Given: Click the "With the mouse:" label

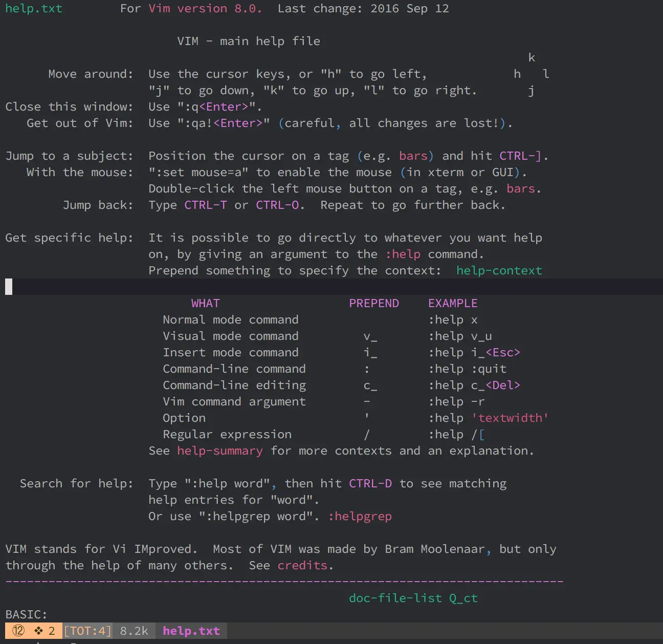Looking at the screenshot, I should point(80,173).
